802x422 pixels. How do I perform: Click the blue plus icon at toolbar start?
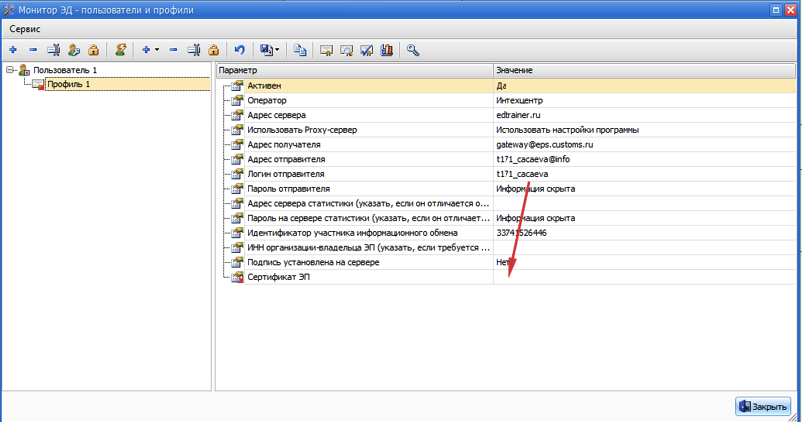(13, 49)
